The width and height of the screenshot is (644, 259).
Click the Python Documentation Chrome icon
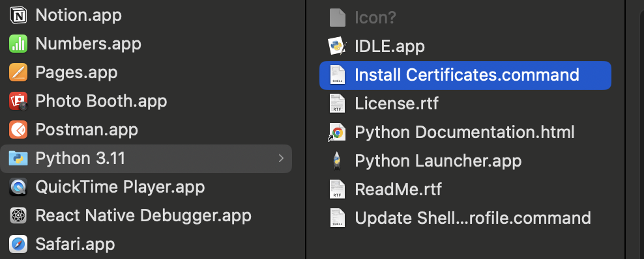337,132
